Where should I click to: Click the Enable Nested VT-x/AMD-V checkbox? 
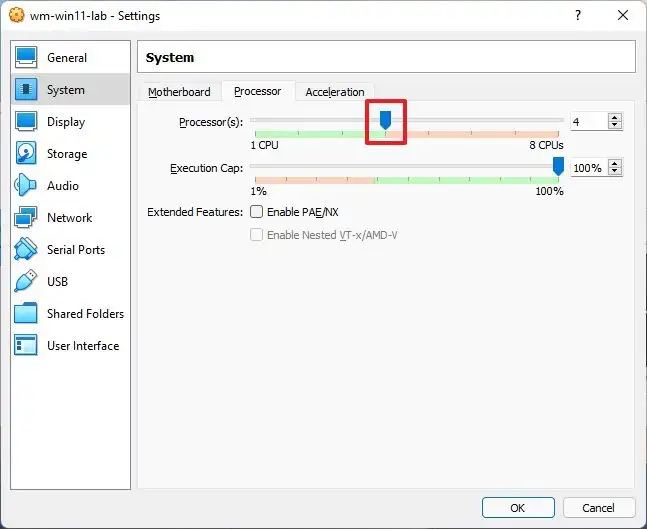pyautogui.click(x=256, y=235)
